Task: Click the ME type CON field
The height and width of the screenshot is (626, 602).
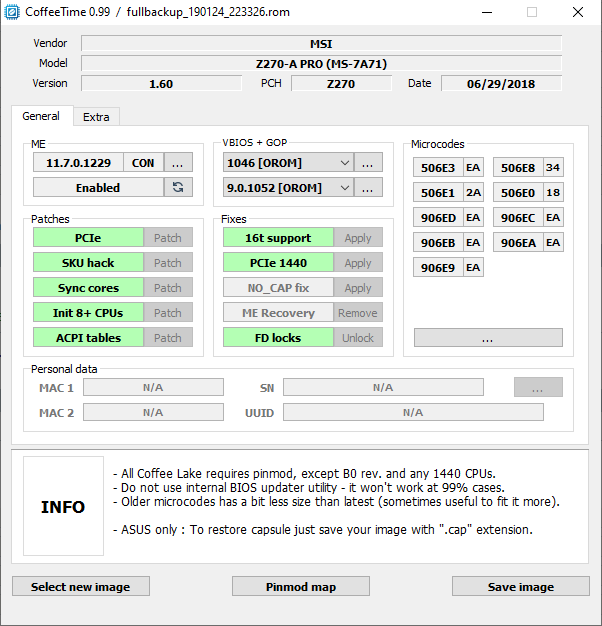Action: coord(143,162)
